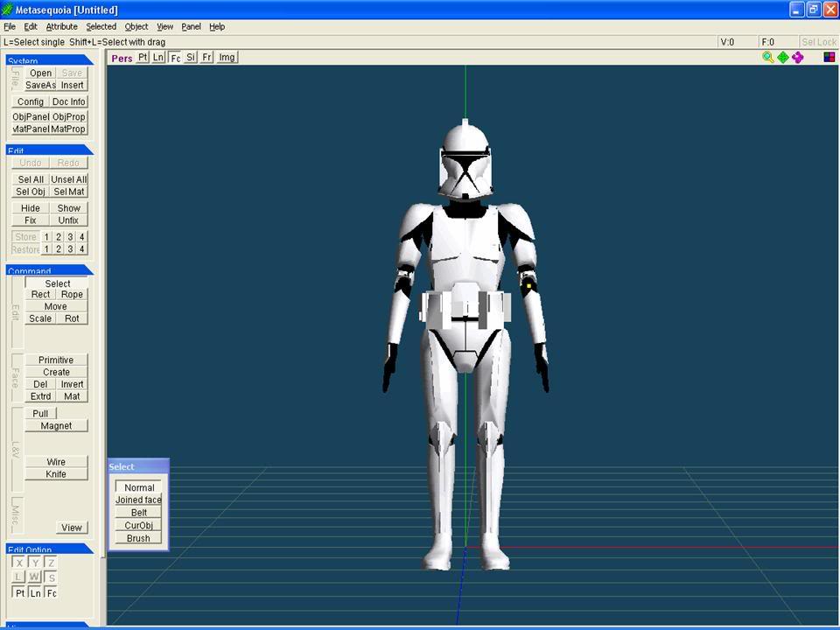Screen dimensions: 840x630
Task: Click the magnifier zoom icon in viewport header
Action: tap(767, 58)
